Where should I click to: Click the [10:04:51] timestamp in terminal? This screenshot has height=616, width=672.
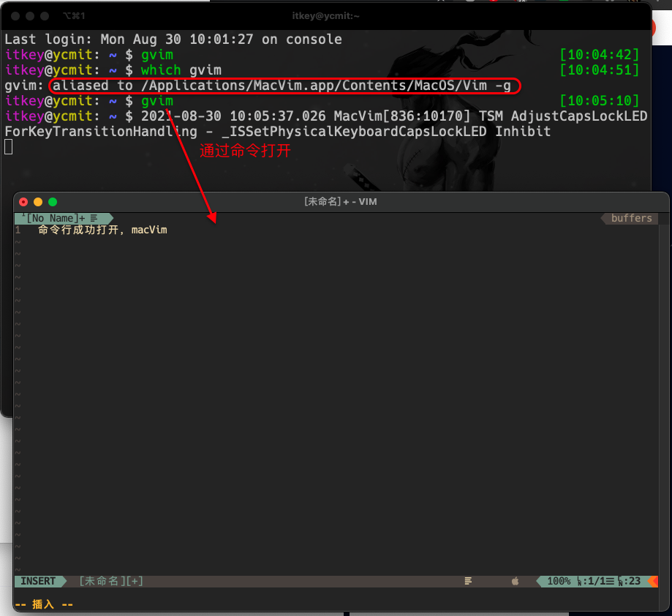click(x=599, y=70)
